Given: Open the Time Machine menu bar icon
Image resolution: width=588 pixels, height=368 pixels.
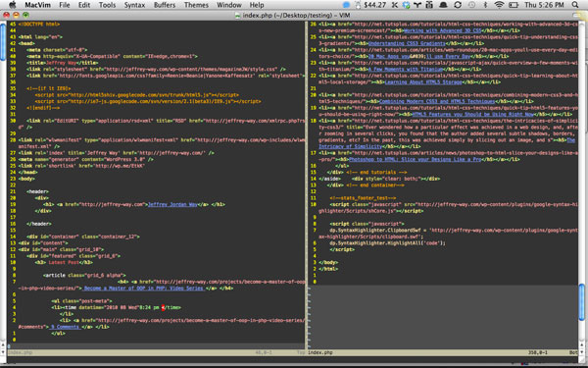Looking at the screenshot, I should [471, 5].
